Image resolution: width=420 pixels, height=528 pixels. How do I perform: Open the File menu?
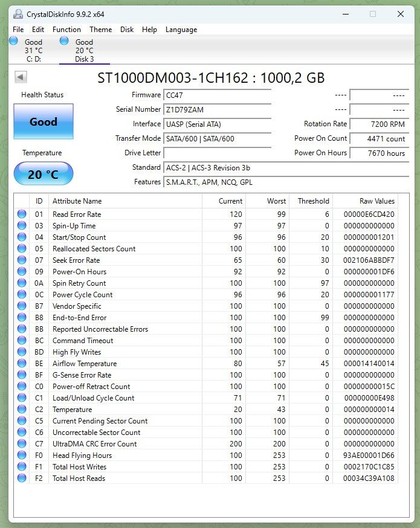click(18, 29)
